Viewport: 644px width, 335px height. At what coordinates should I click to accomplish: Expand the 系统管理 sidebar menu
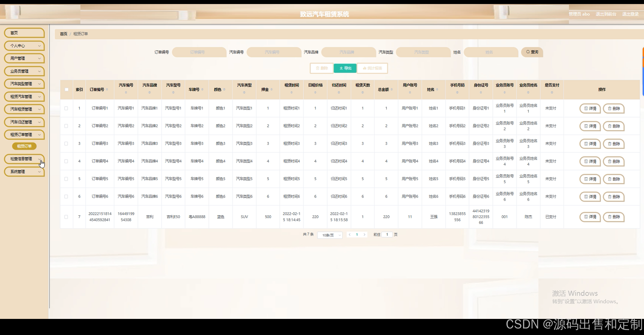click(x=24, y=172)
